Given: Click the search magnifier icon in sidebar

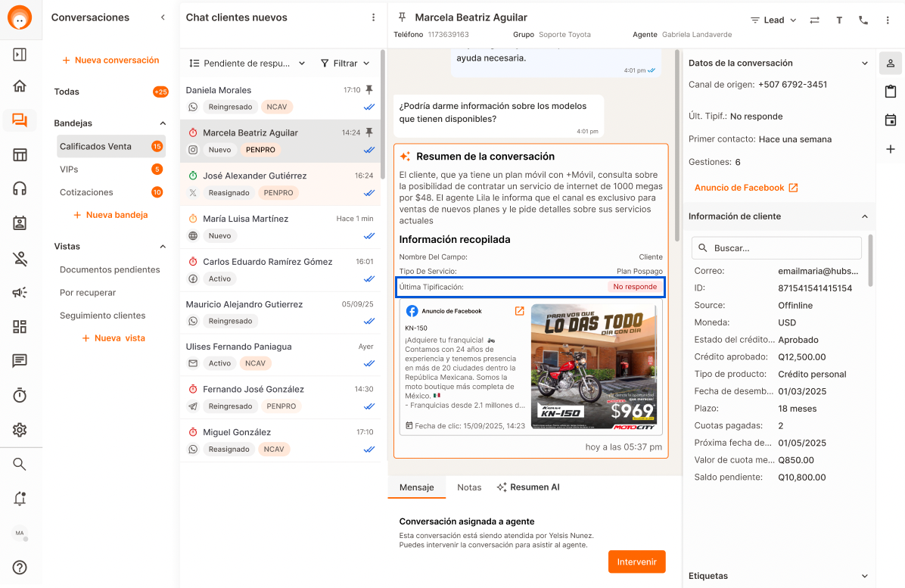Looking at the screenshot, I should click(20, 464).
